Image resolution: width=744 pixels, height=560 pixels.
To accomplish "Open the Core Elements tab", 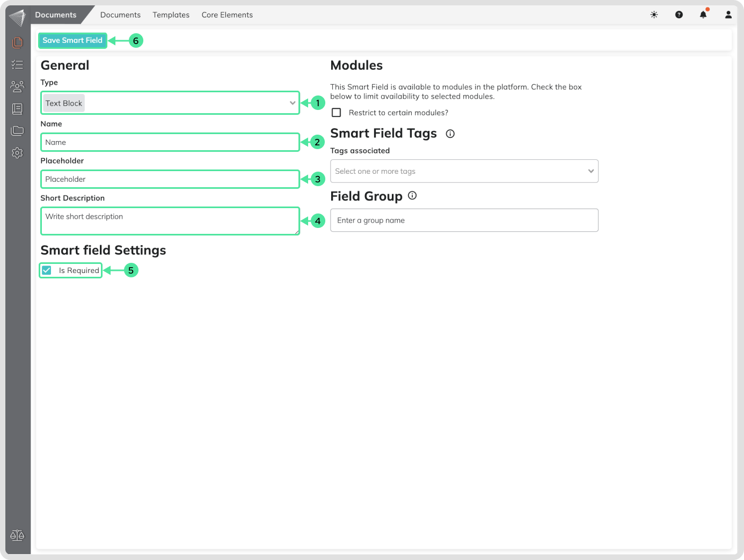I will [x=227, y=15].
